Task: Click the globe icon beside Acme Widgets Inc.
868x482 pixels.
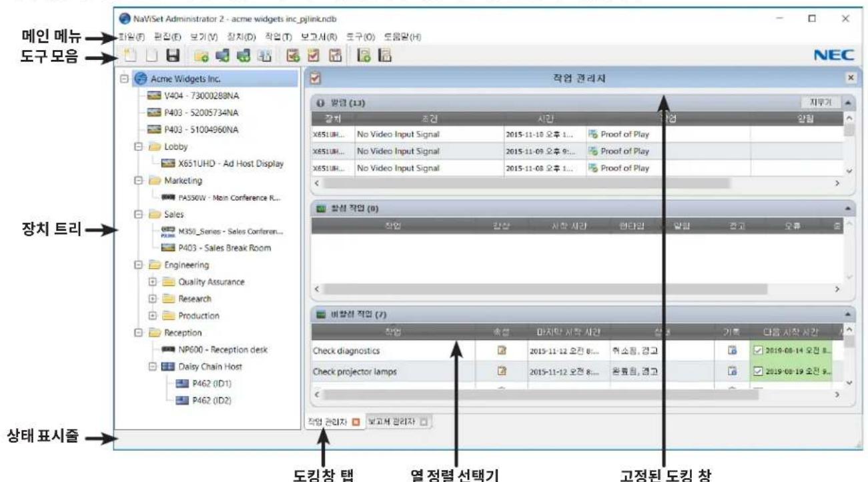Action: 141,79
